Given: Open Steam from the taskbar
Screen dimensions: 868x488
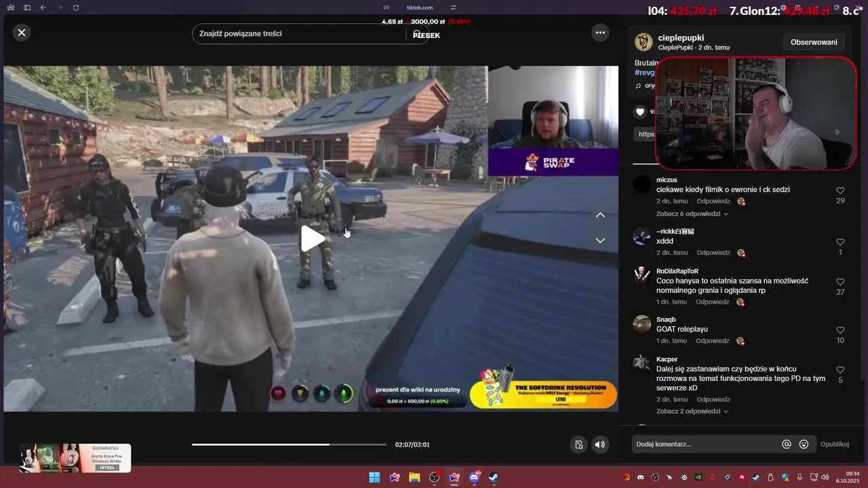Looking at the screenshot, I should (x=494, y=477).
